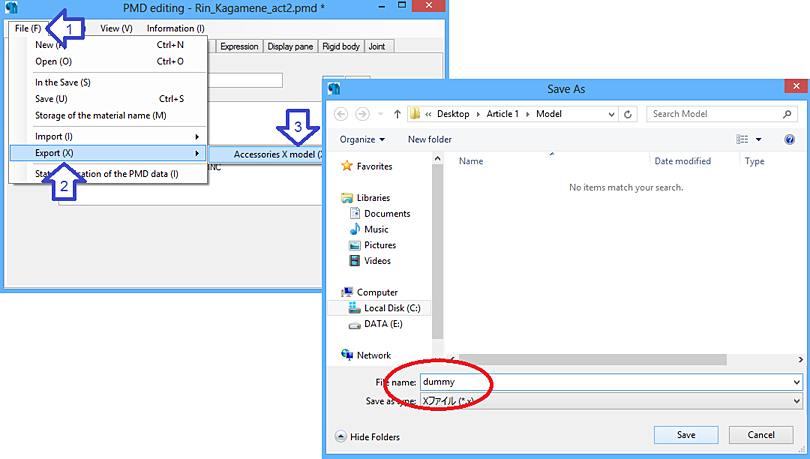Minimize the PMD editing window
Image resolution: width=810 pixels, height=459 pixels.
click(381, 6)
